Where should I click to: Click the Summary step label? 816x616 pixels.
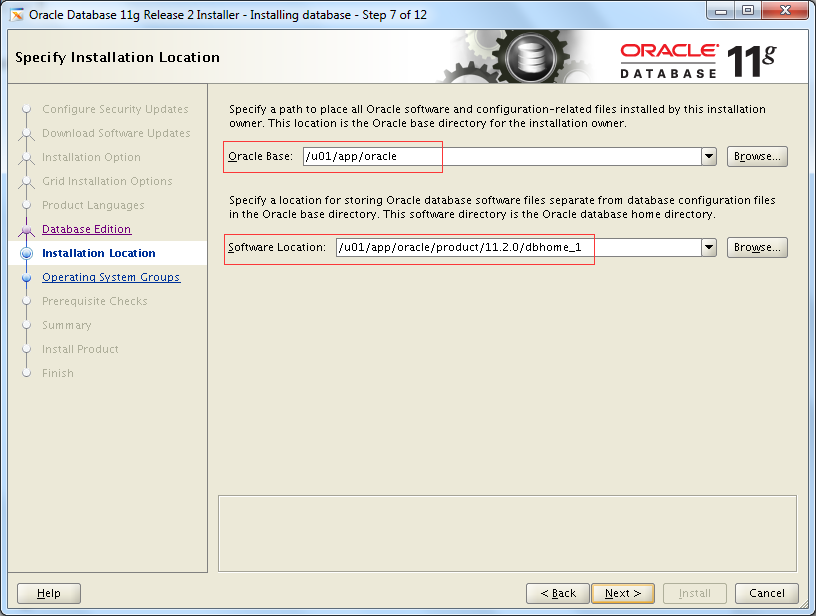[67, 325]
